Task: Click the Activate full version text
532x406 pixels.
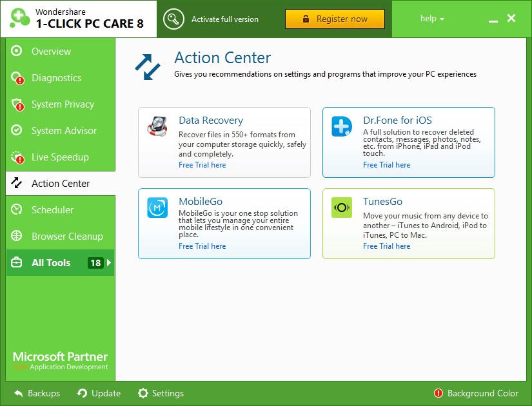Action: (x=225, y=19)
